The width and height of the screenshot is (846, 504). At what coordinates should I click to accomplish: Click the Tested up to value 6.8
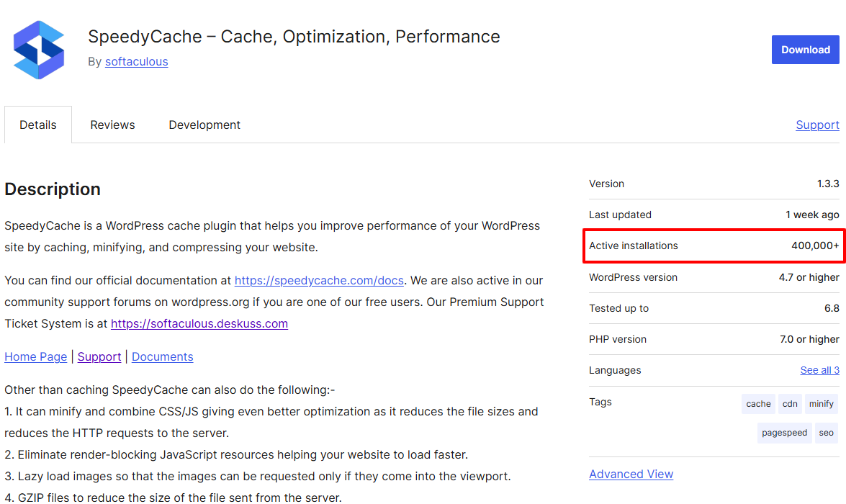pyautogui.click(x=832, y=308)
